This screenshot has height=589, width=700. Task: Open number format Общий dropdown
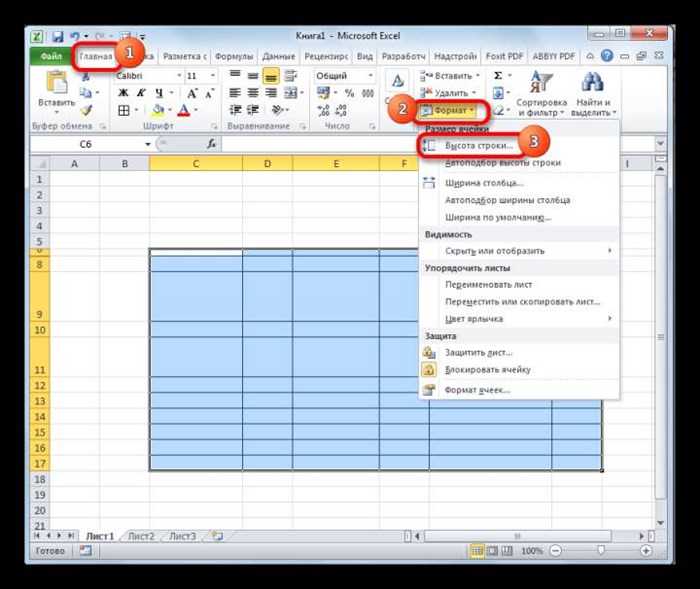click(371, 76)
